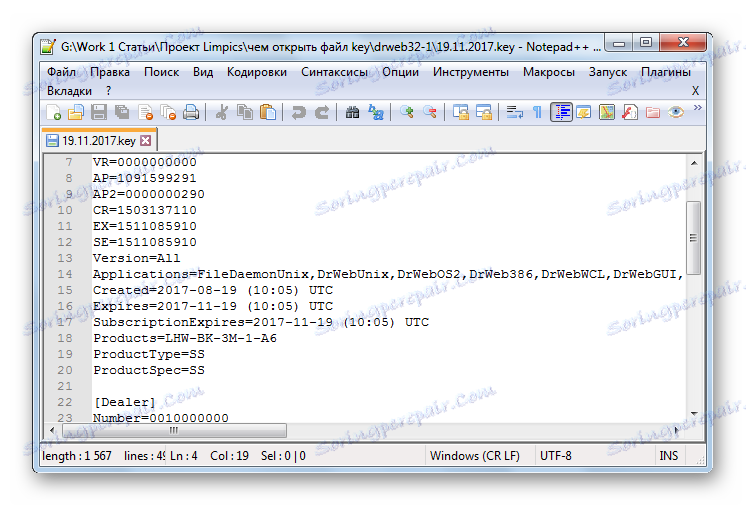Toggle Show all characters pilcrow icon
746x506 pixels.
(x=537, y=113)
